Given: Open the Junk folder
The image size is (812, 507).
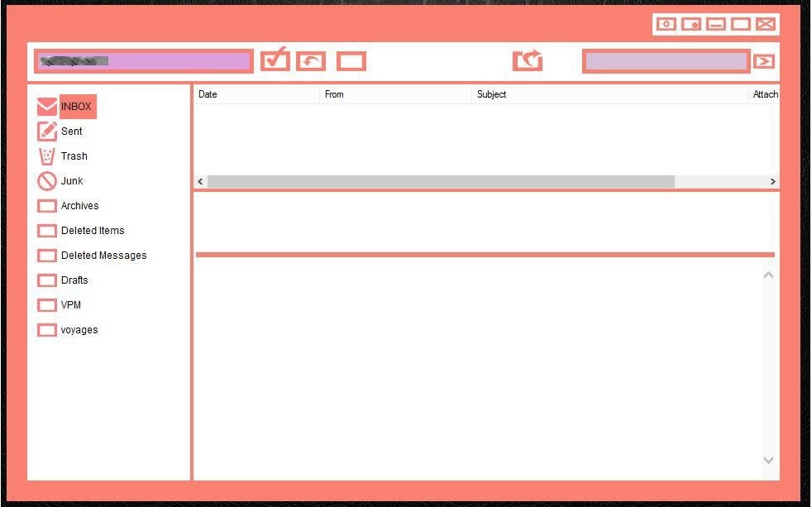Looking at the screenshot, I should [x=72, y=181].
